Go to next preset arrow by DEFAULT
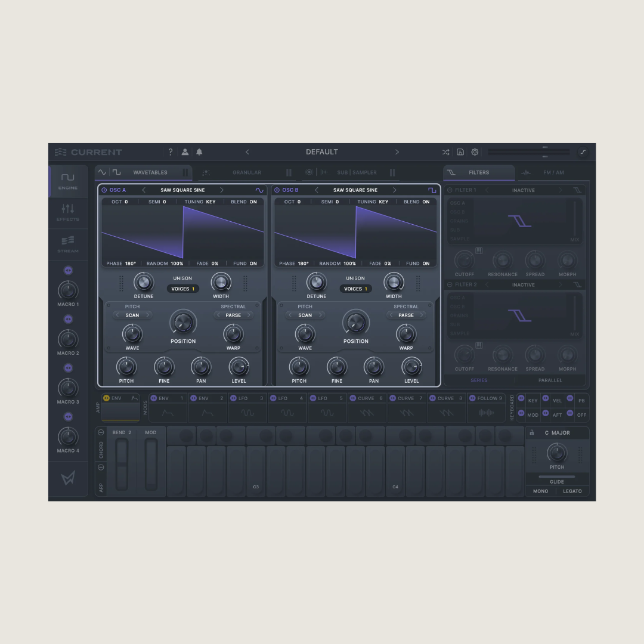The height and width of the screenshot is (644, 644). 397,152
